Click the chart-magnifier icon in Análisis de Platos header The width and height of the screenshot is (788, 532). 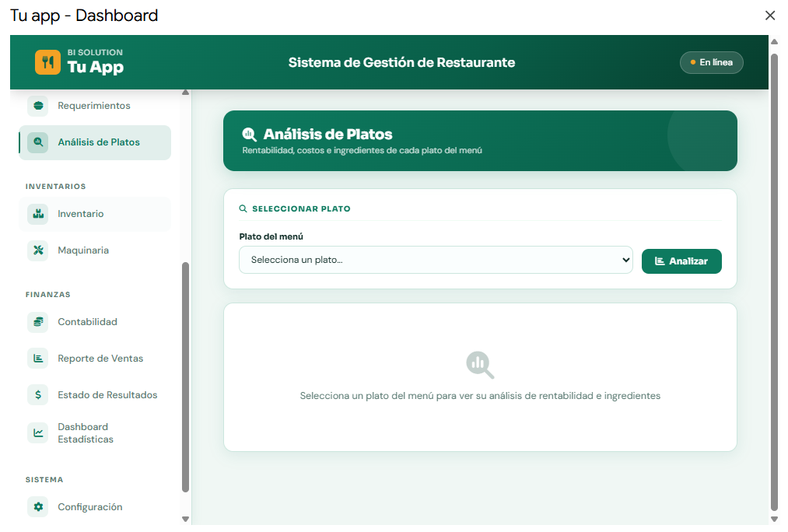pos(249,134)
